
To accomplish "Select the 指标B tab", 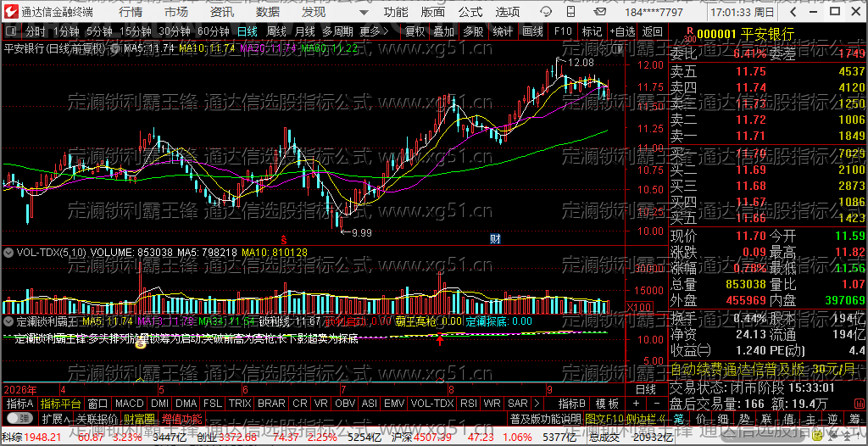I will pyautogui.click(x=572, y=403).
